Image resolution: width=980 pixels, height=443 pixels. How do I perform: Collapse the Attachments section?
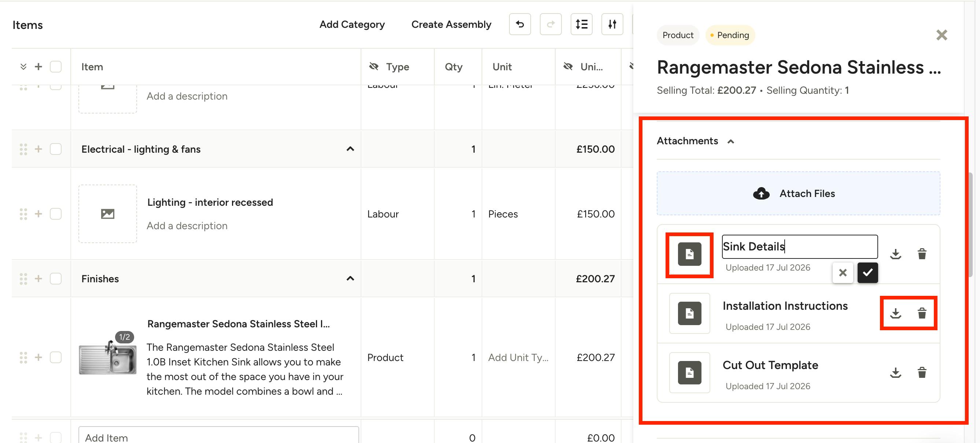730,141
